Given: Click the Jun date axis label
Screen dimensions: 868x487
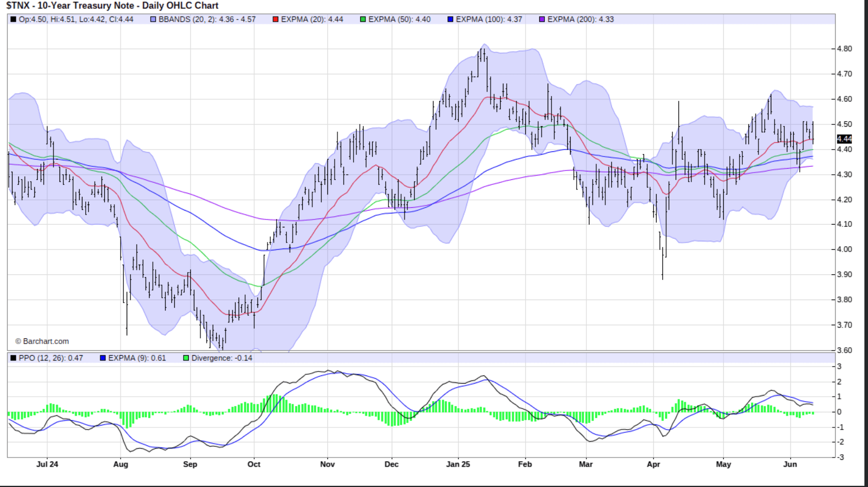Looking at the screenshot, I should coord(790,464).
